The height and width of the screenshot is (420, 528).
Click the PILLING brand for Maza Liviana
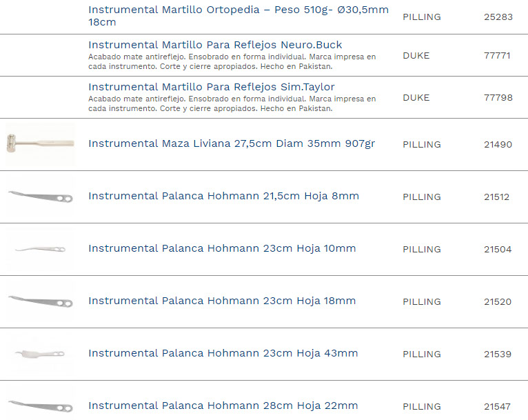click(421, 145)
